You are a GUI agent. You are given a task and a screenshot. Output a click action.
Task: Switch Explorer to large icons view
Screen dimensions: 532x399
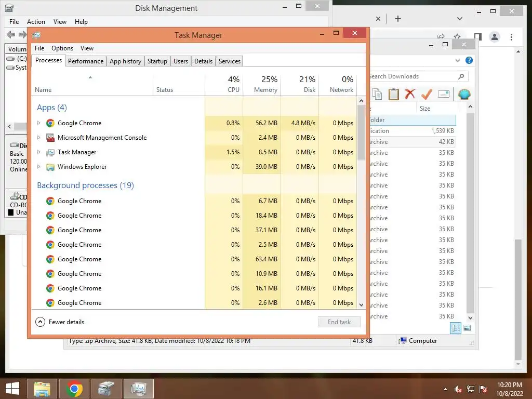pos(467,328)
